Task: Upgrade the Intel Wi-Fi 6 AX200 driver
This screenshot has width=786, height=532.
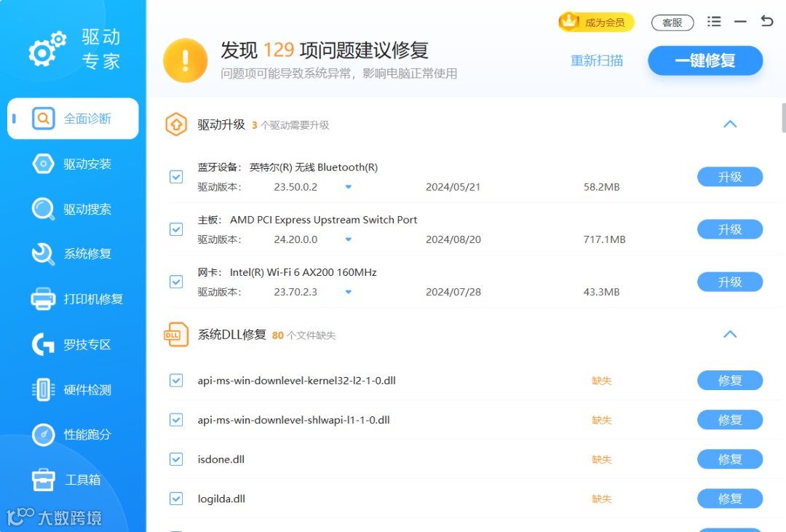Action: click(730, 282)
